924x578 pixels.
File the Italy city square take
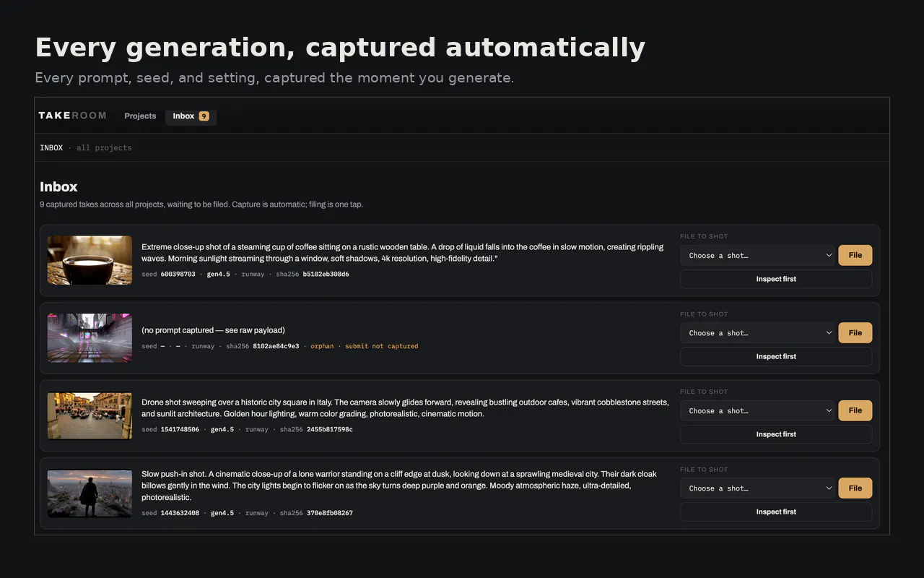click(x=855, y=410)
